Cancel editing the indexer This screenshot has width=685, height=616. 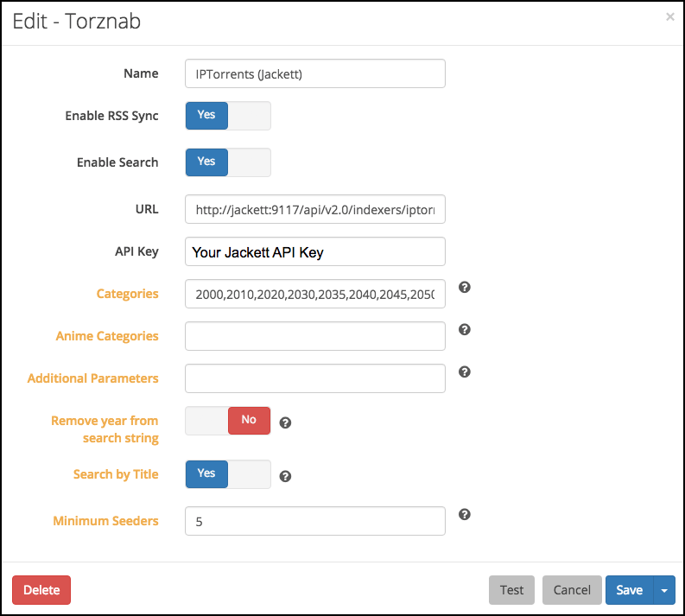coord(571,590)
